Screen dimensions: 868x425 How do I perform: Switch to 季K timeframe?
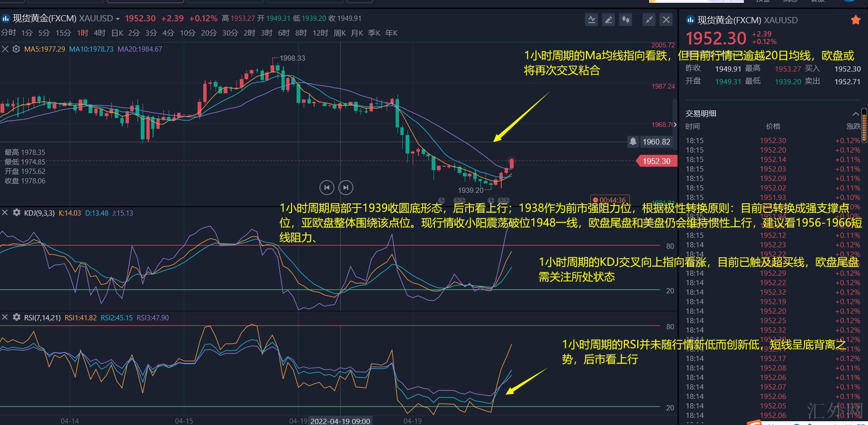point(374,33)
